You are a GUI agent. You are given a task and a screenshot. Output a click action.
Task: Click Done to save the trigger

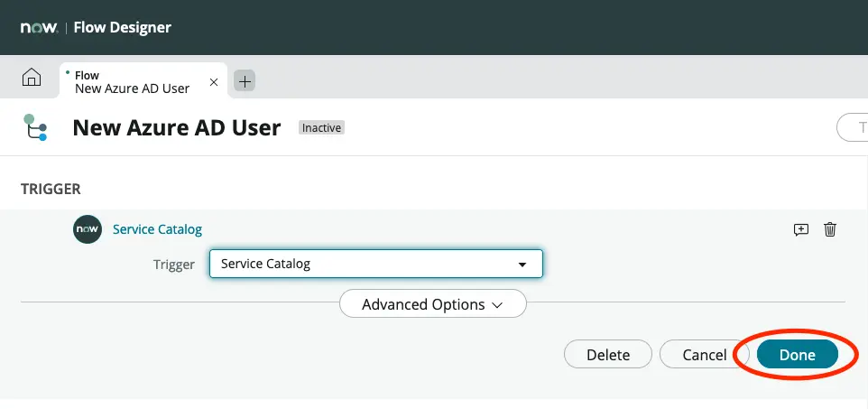click(x=797, y=354)
